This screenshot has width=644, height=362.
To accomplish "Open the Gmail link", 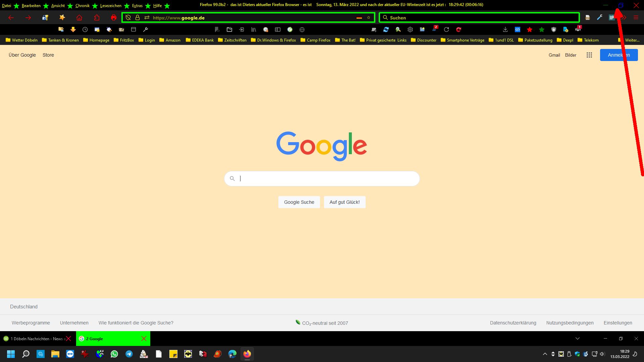I will click(554, 55).
